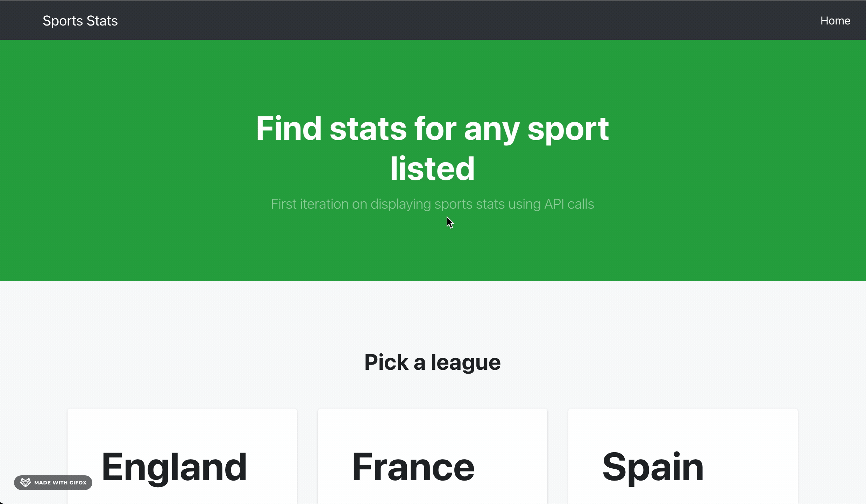Click the Spain card title text
The width and height of the screenshot is (866, 504).
pyautogui.click(x=653, y=467)
